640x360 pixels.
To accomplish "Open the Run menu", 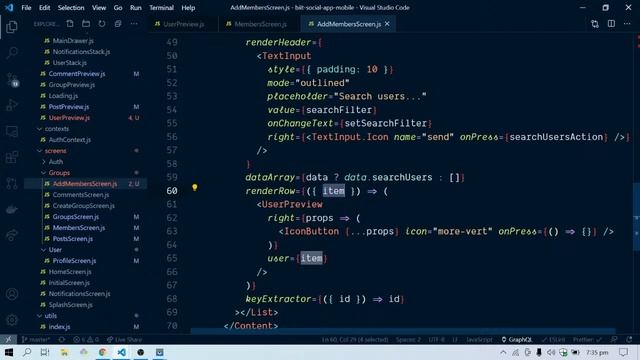I will pyautogui.click(x=136, y=8).
